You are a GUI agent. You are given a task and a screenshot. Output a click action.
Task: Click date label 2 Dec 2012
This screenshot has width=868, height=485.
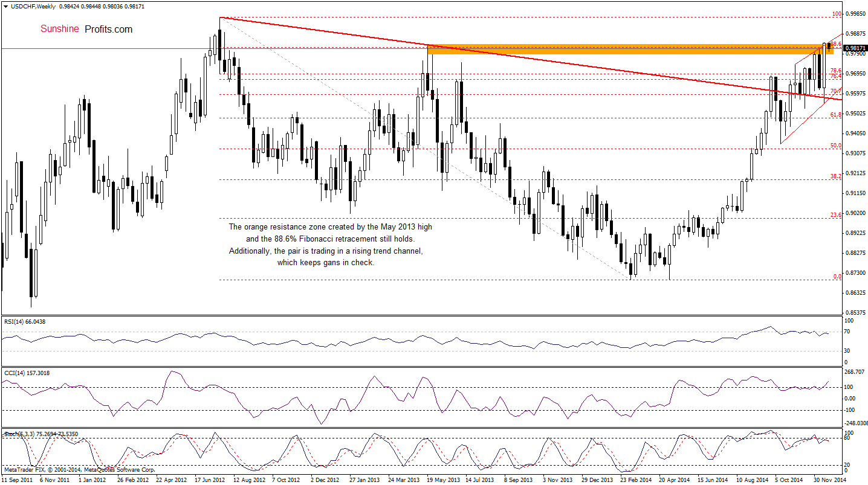325,480
